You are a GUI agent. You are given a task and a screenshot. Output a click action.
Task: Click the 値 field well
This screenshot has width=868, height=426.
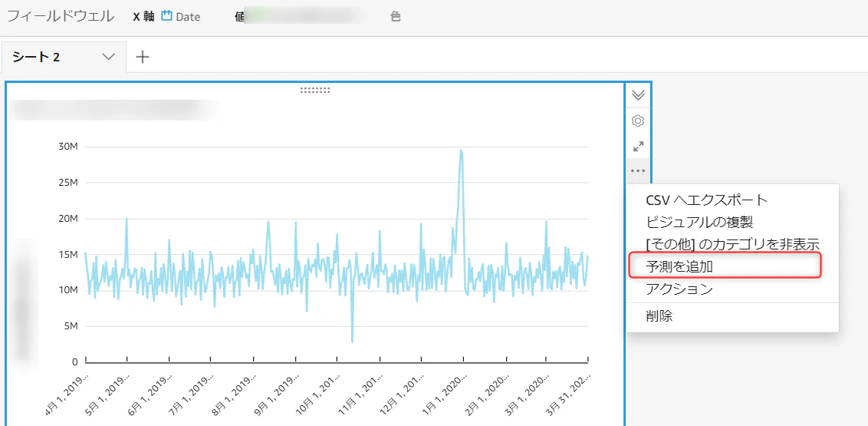point(299,17)
